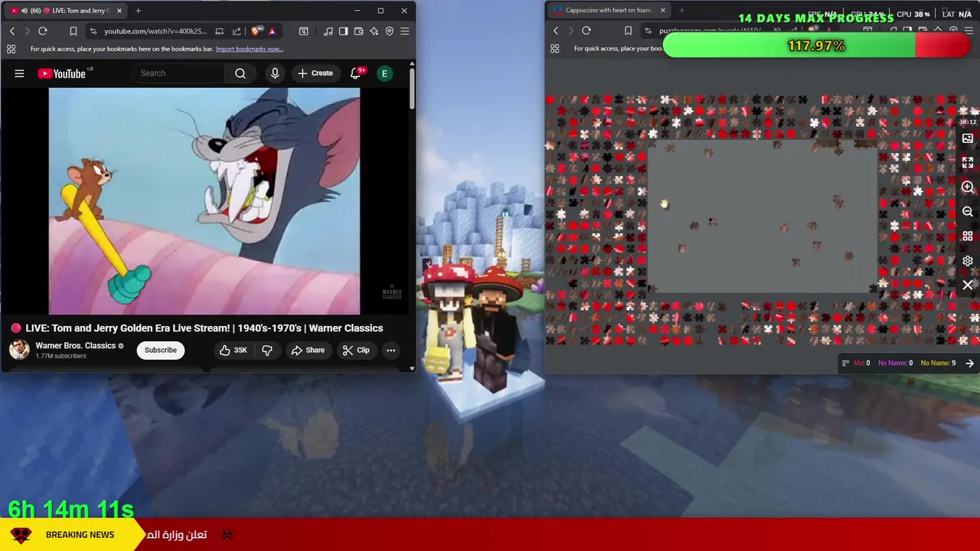Like the video with 35K likes
This screenshot has height=551, width=980.
click(233, 350)
